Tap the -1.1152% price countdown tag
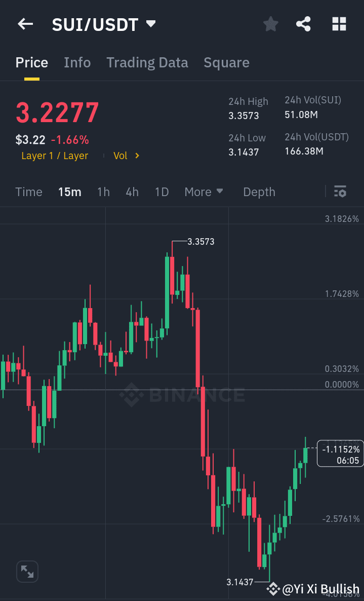364x601 pixels. [x=340, y=453]
